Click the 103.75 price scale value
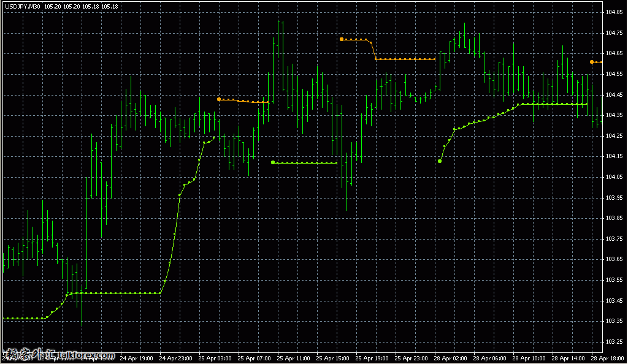This screenshot has height=364, width=628. click(614, 239)
